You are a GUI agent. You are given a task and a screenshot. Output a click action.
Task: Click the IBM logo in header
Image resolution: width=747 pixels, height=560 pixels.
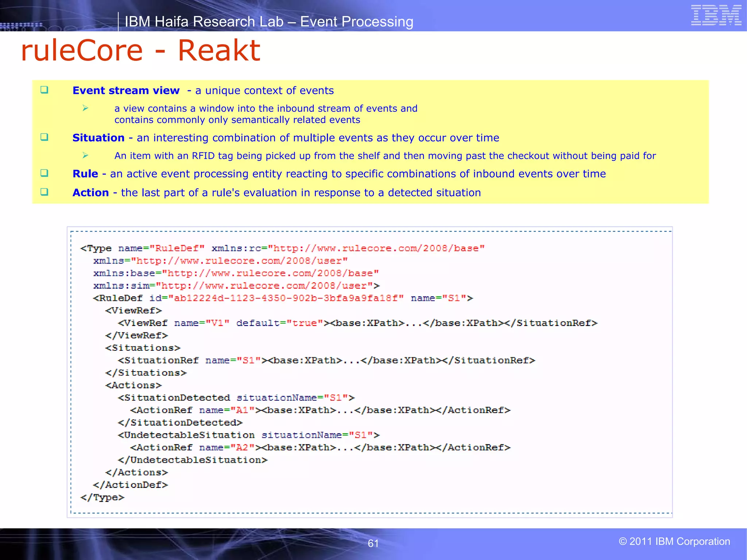tap(716, 15)
